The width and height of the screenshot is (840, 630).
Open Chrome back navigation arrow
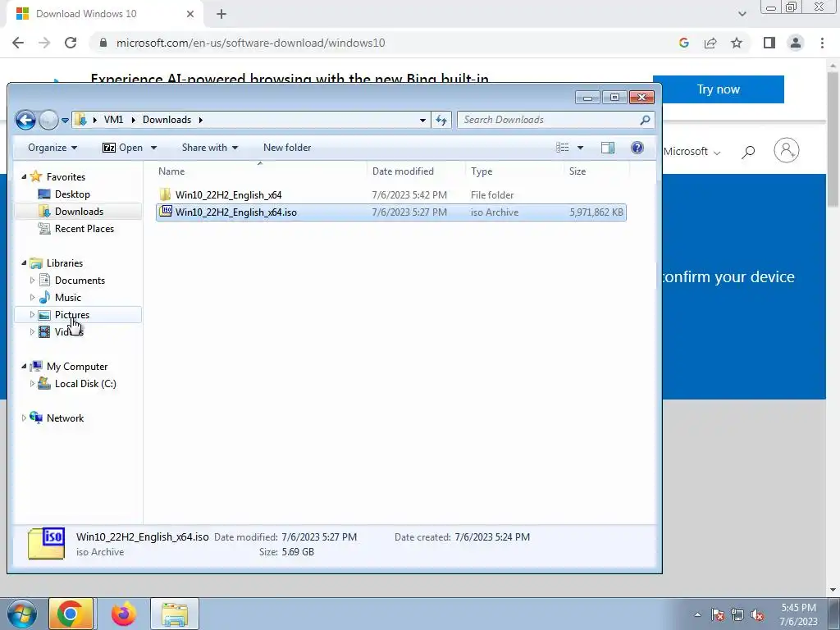18,43
